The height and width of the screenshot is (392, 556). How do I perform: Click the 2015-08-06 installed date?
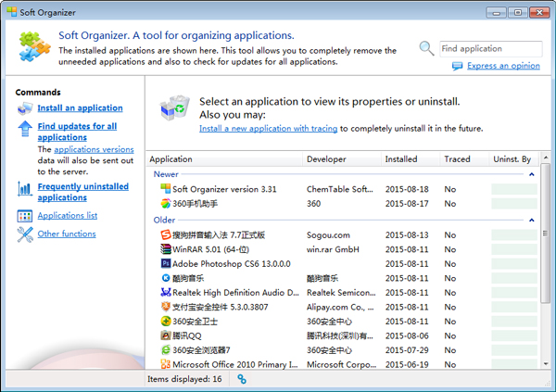(x=407, y=335)
